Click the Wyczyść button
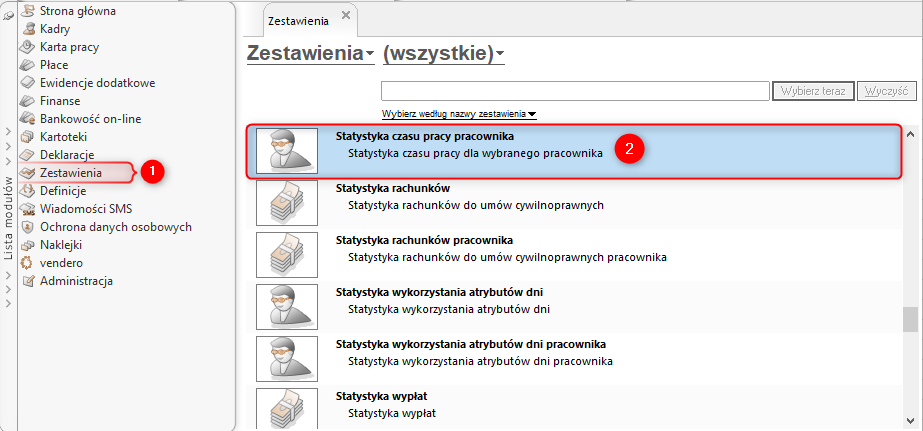The width and height of the screenshot is (923, 431). [x=887, y=91]
